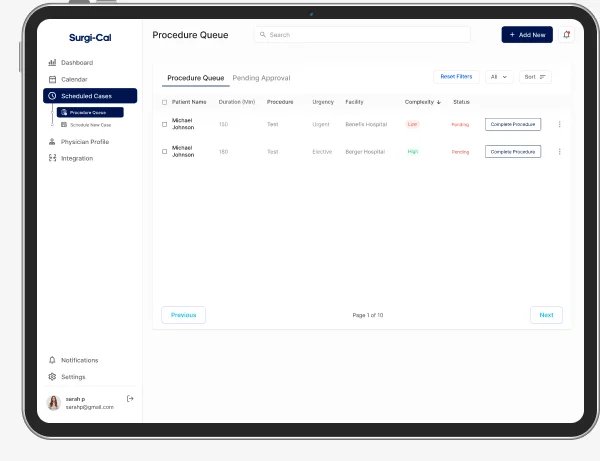Click the Complexity sort arrow

439,102
